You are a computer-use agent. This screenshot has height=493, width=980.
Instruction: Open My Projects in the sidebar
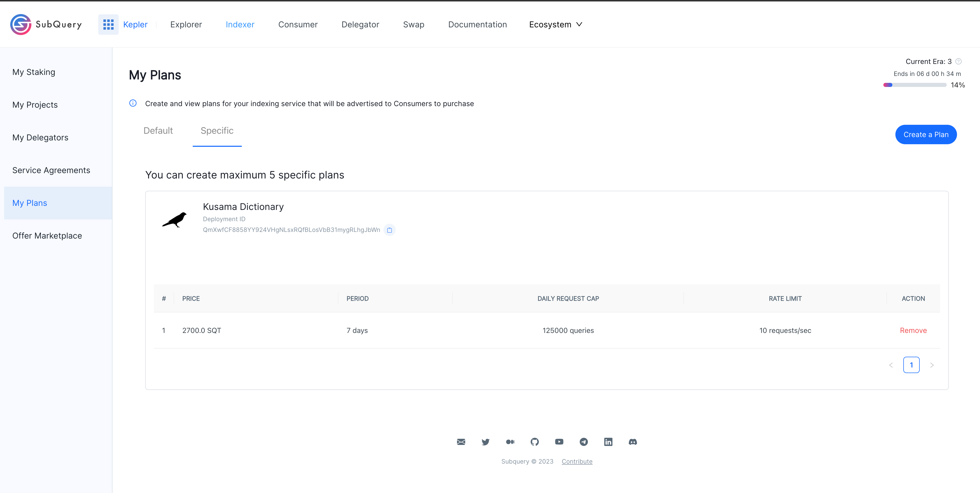click(58, 105)
